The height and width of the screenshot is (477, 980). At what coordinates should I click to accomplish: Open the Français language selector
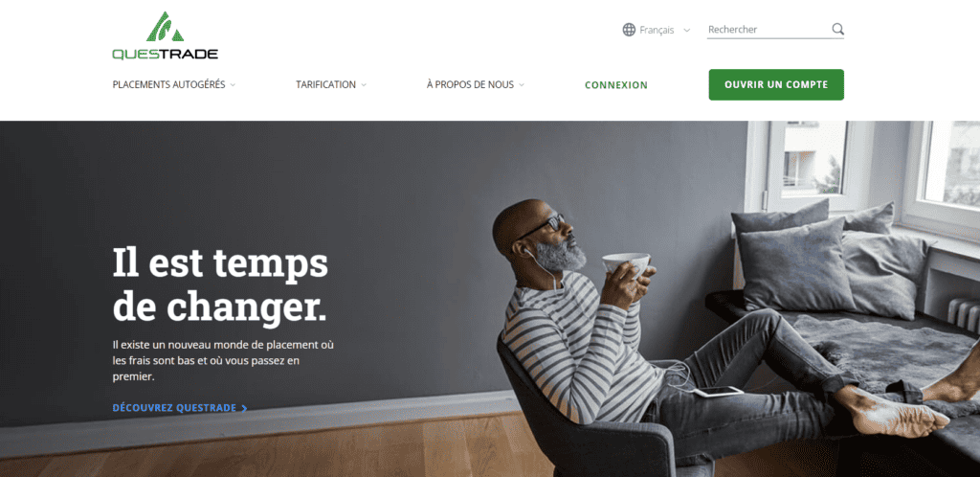[x=657, y=30]
